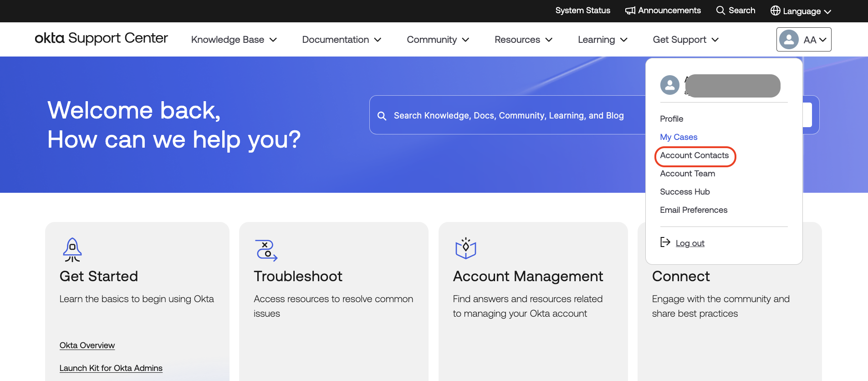Expand the Learning menu

tap(603, 40)
